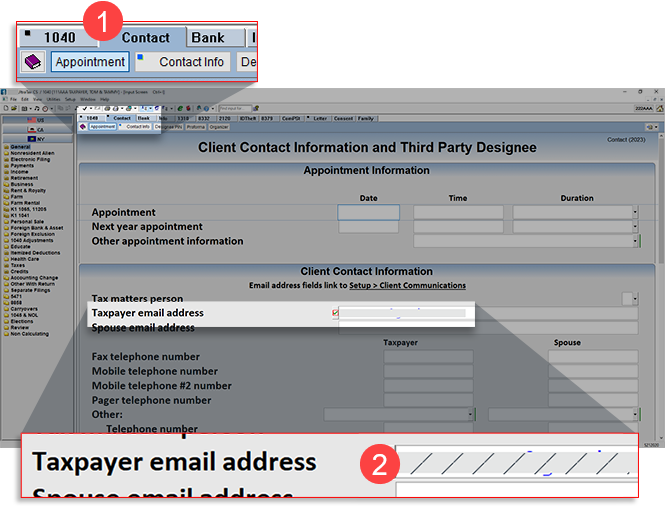
Task: Open the Tax matters person dropdown
Action: (635, 299)
